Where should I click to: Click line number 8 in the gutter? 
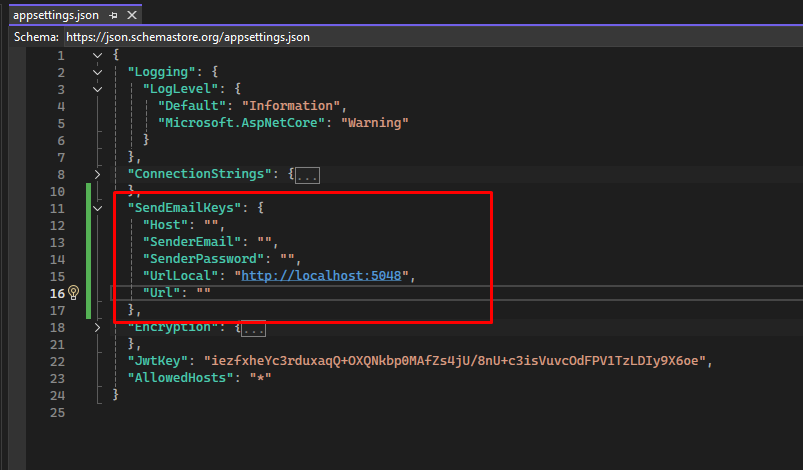[x=61, y=175]
